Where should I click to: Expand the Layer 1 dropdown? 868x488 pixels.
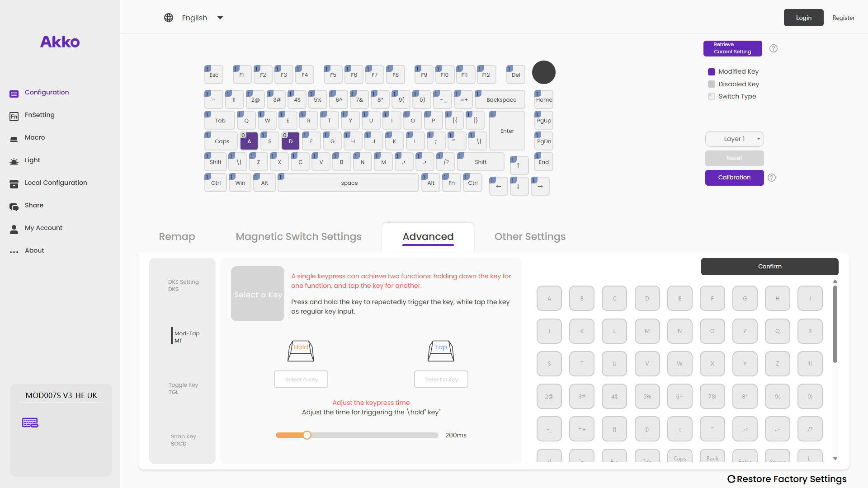[x=735, y=139]
